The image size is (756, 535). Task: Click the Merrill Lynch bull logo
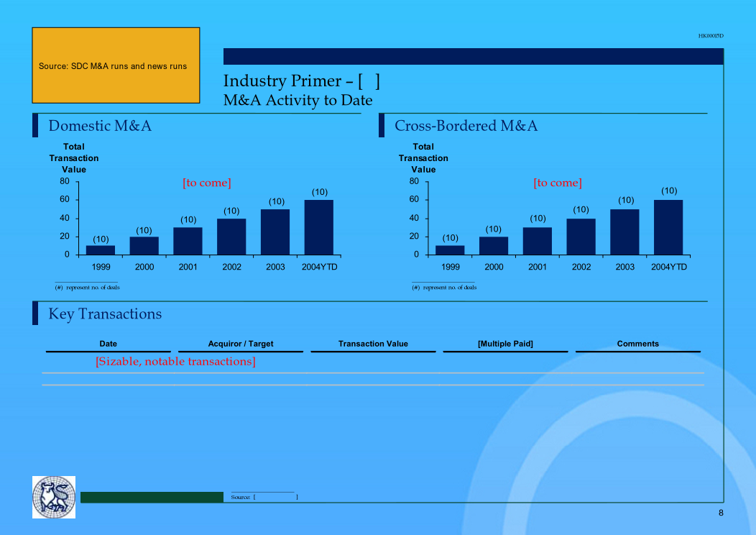53,497
